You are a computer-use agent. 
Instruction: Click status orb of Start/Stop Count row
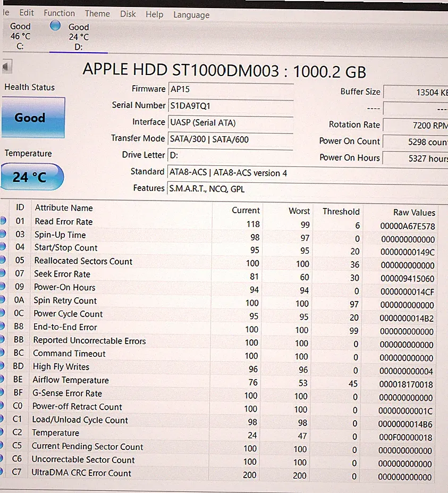pos(3,247)
